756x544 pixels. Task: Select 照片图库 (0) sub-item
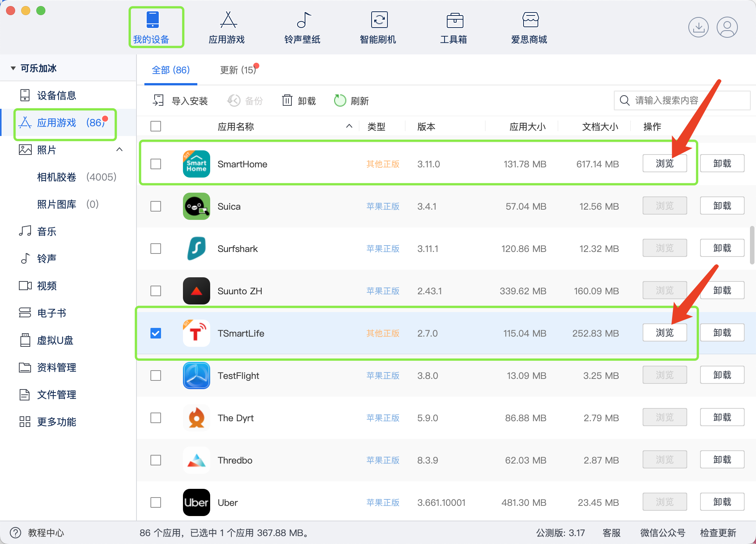click(x=68, y=204)
